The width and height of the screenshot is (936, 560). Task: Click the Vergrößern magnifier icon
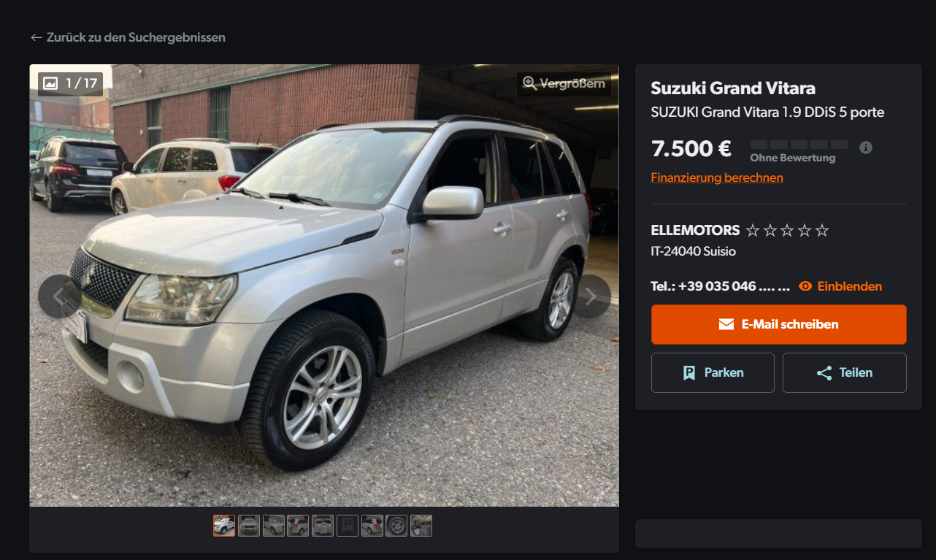pos(530,83)
